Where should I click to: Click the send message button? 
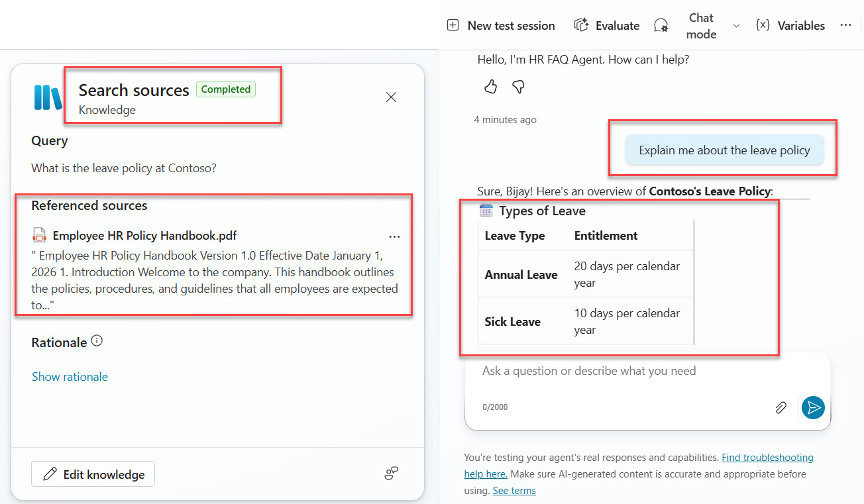tap(813, 408)
